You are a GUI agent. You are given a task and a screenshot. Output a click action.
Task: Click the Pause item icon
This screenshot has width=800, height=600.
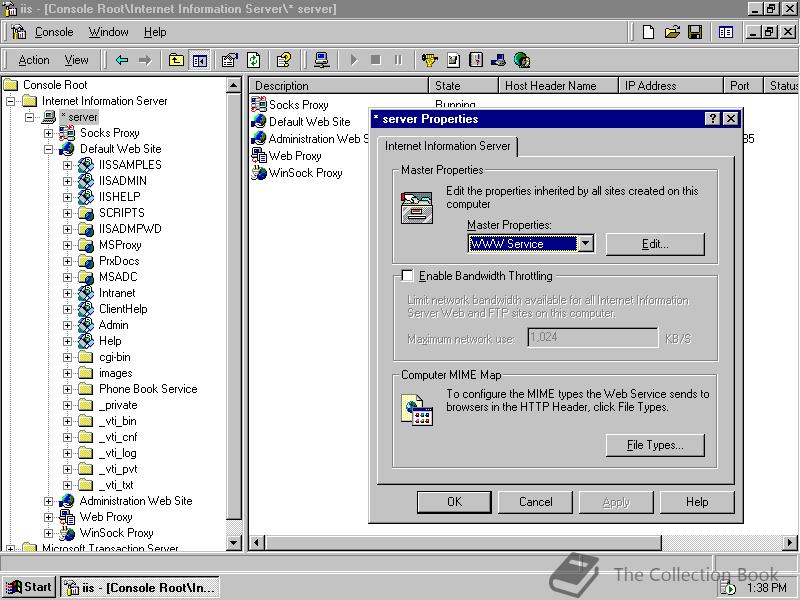[x=398, y=60]
